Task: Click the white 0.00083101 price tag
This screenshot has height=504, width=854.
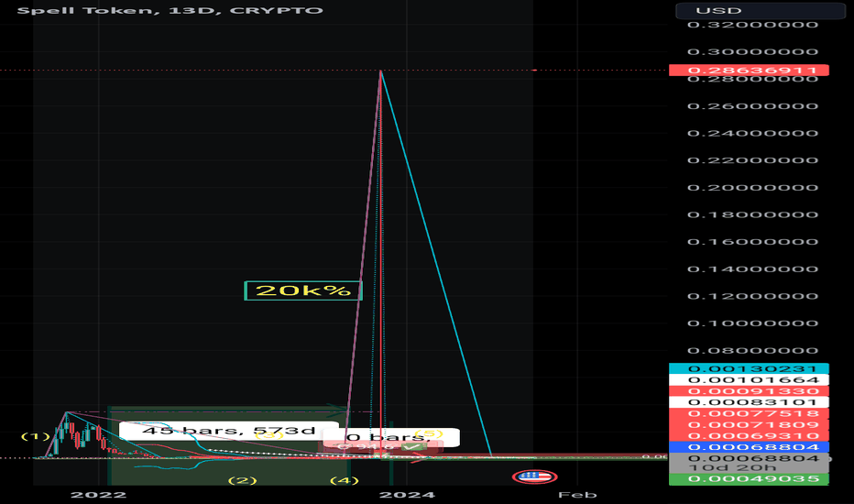Action: (x=749, y=402)
